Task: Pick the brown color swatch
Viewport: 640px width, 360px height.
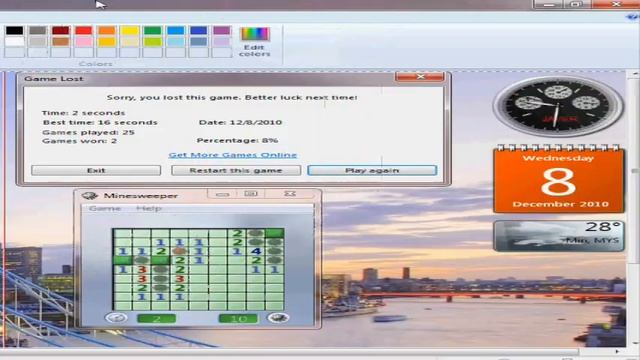Action: (x=60, y=41)
